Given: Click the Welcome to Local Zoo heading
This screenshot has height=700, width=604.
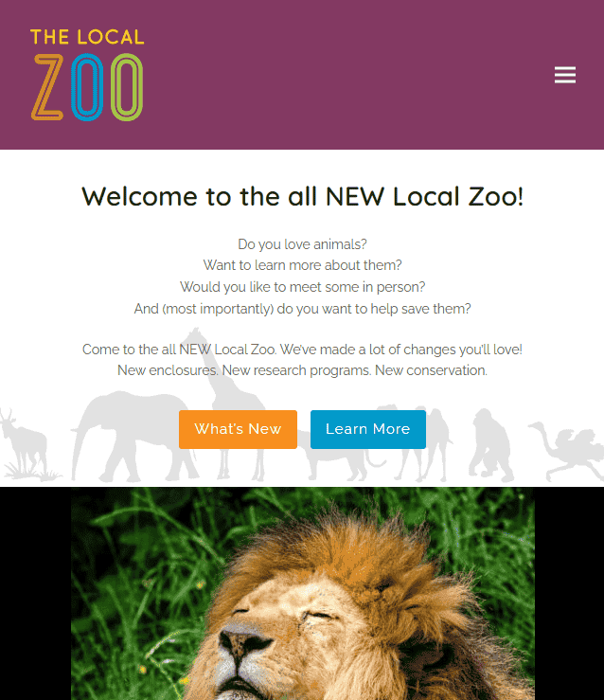Looking at the screenshot, I should tap(302, 196).
